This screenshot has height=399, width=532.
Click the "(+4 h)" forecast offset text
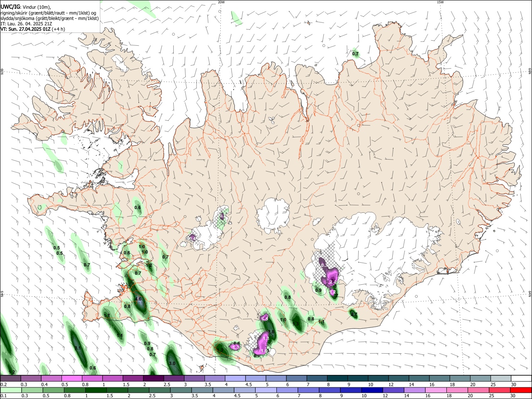click(x=59, y=29)
